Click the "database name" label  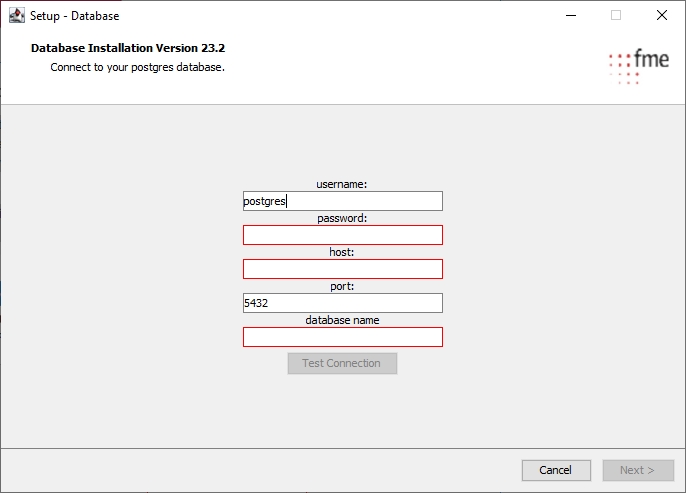point(342,320)
